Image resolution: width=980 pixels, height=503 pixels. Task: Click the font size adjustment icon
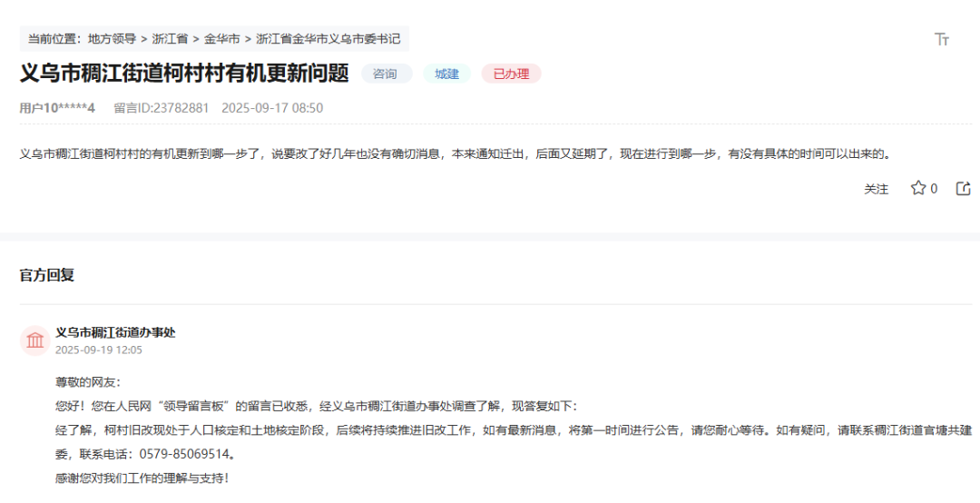[x=941, y=39]
